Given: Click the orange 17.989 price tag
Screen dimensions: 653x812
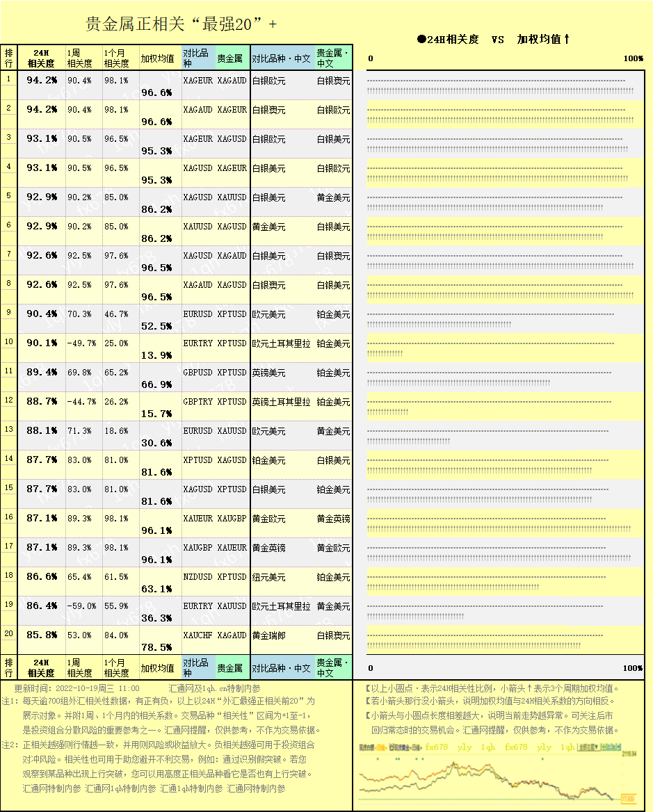Looking at the screenshot, I should click(627, 799).
